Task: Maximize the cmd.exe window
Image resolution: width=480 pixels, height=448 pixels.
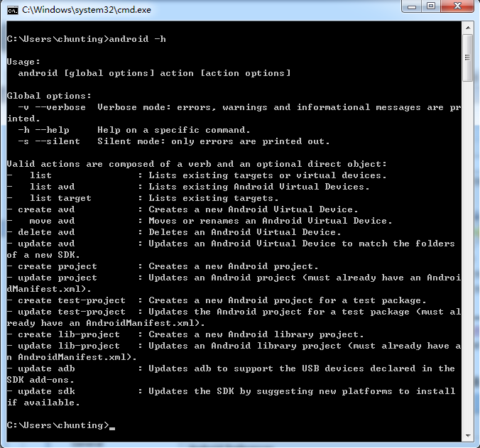Action: click(x=431, y=6)
